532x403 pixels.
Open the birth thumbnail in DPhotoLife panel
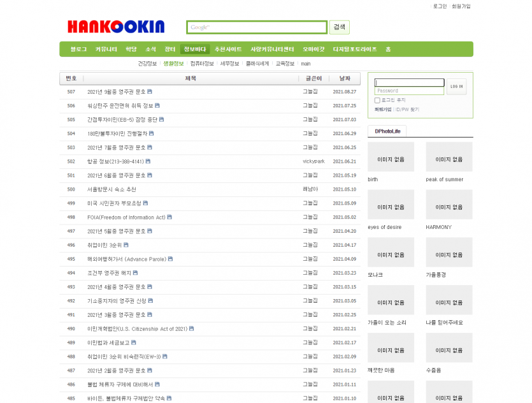(x=391, y=156)
